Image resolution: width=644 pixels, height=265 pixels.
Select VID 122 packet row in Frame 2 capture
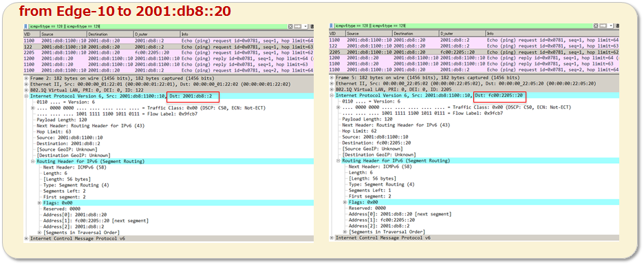tap(169, 47)
